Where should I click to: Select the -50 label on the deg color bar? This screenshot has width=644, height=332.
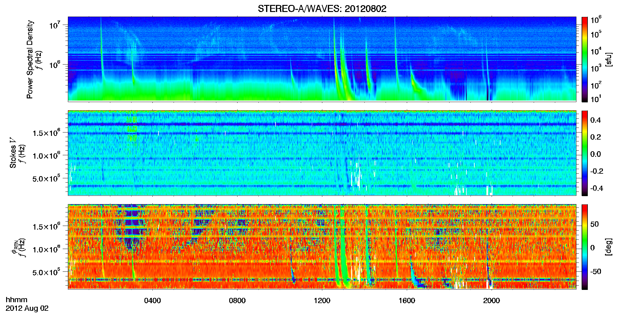click(596, 271)
